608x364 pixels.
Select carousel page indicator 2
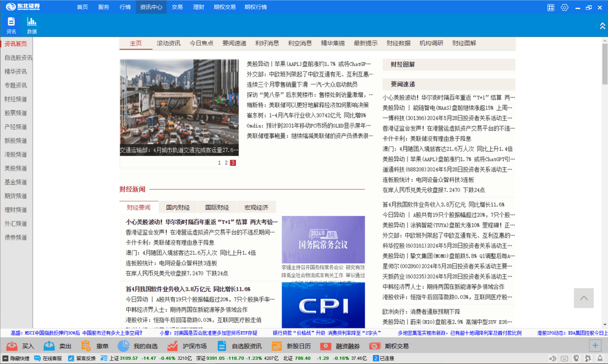tap(225, 162)
